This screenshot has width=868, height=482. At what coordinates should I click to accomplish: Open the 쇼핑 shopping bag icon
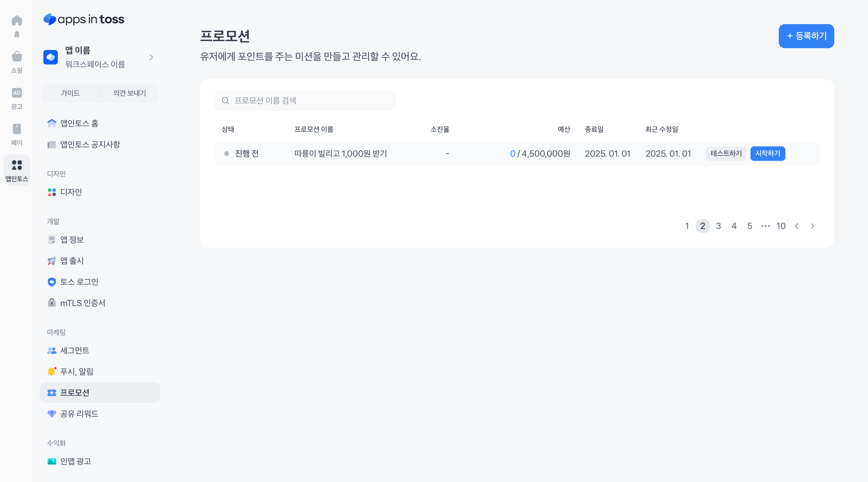pos(17,57)
